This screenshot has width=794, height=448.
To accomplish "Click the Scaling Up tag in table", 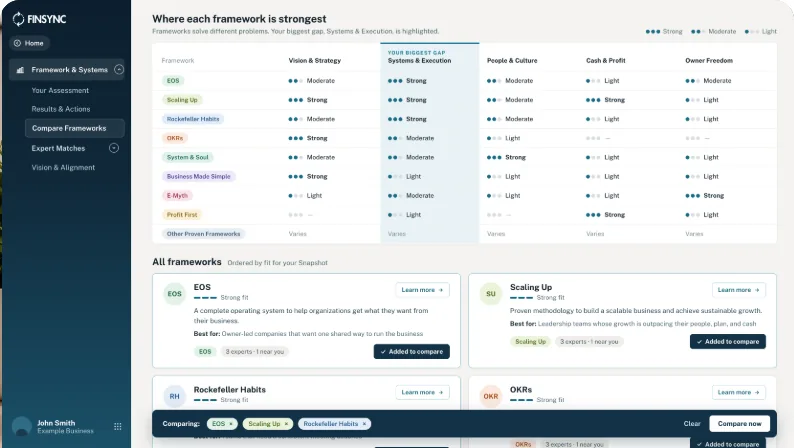I will point(182,100).
